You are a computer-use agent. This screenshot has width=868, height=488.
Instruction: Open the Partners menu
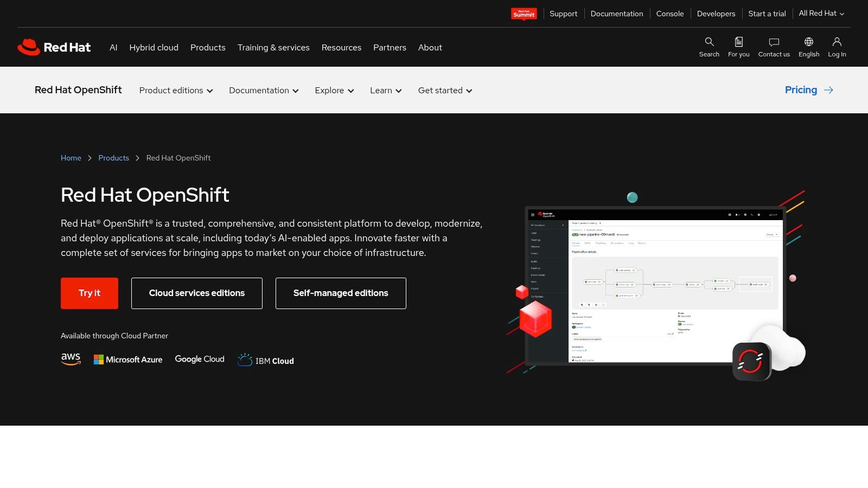[x=390, y=48]
